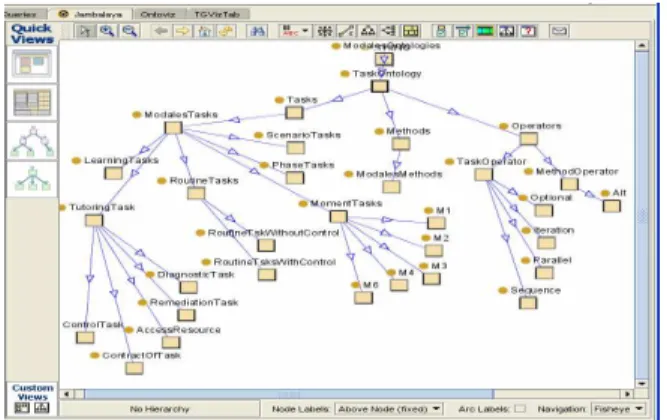Switch to the TGVizTab tab
The image size is (667, 420).
tap(217, 14)
